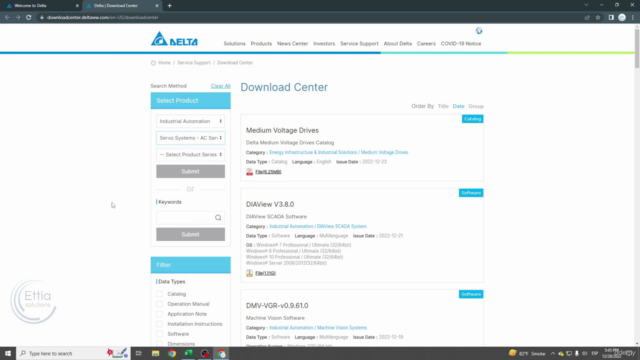The width and height of the screenshot is (640, 360).
Task: Check the Software data type filter
Action: click(160, 334)
